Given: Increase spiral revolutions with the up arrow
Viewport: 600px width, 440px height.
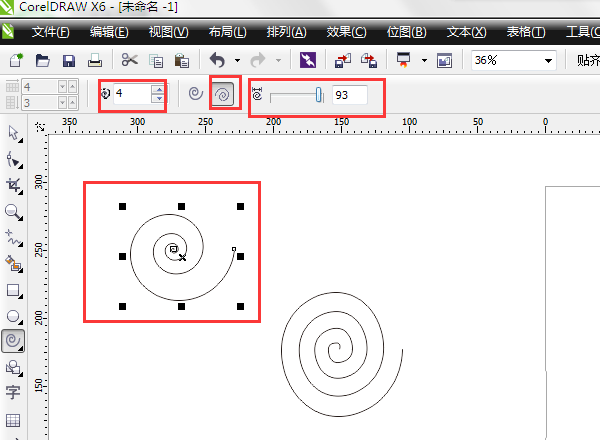Looking at the screenshot, I should coord(158,90).
